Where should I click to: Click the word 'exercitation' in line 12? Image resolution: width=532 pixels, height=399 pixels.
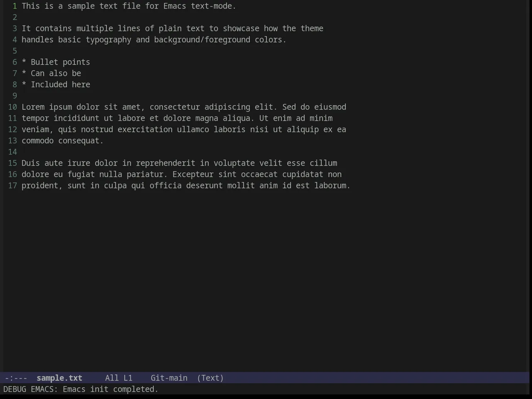pyautogui.click(x=145, y=129)
